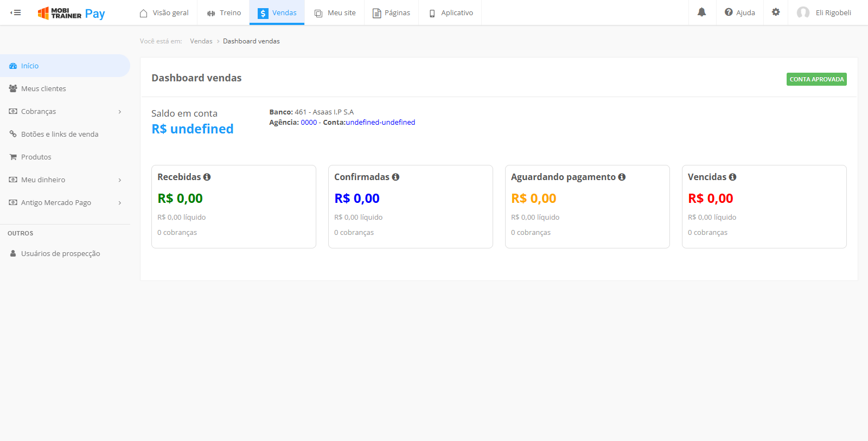The height and width of the screenshot is (441, 868).
Task: Expand the Meu dinheiro submenu chevron
Action: [x=120, y=180]
